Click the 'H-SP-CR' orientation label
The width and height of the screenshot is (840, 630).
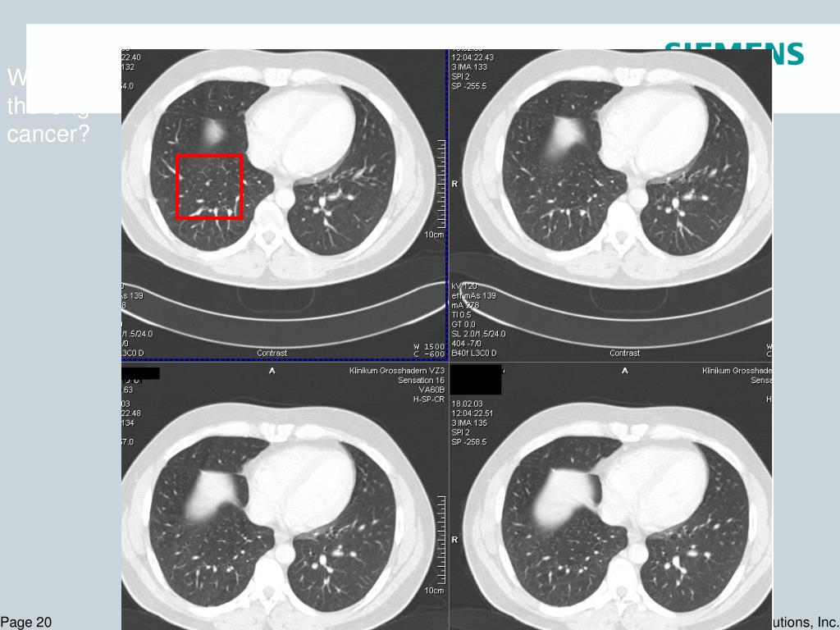[x=428, y=399]
